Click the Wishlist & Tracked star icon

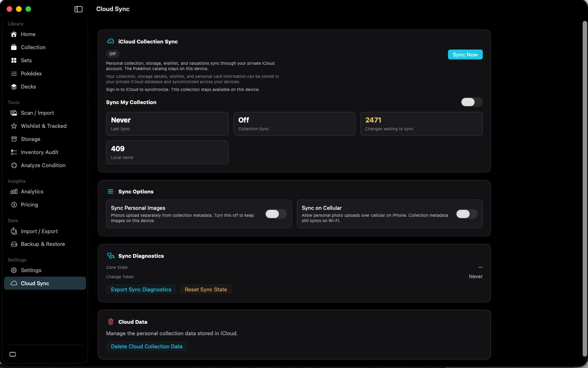click(14, 126)
